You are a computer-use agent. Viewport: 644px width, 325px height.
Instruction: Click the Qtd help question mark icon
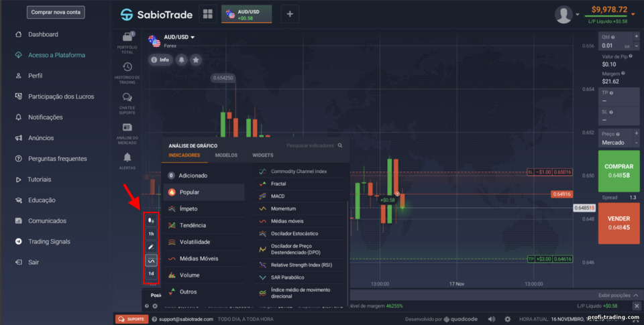(x=612, y=37)
